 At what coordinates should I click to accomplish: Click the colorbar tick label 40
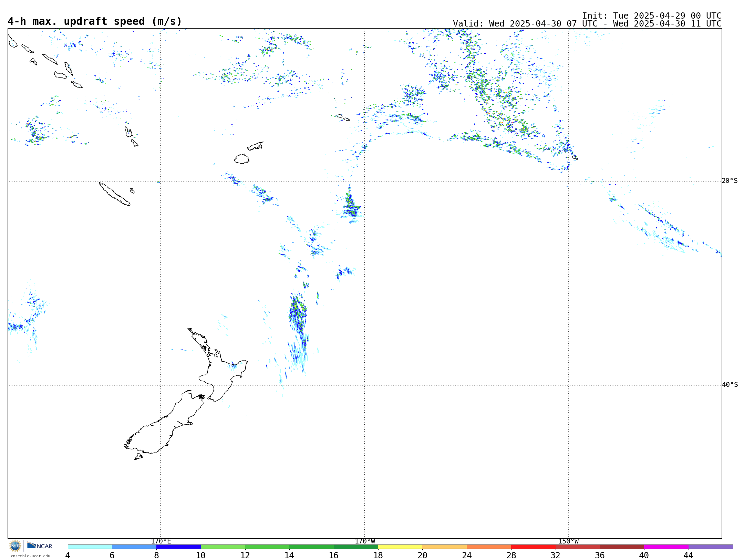(x=644, y=556)
